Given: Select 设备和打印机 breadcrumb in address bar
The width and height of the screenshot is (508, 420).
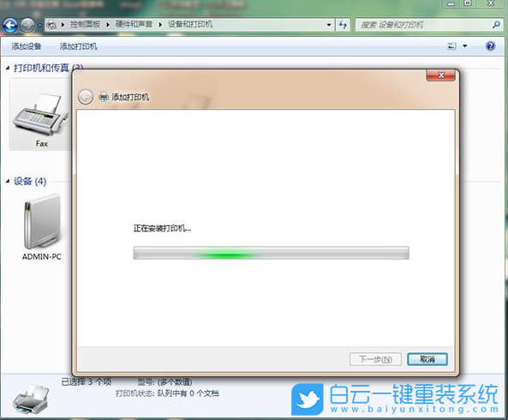Looking at the screenshot, I should pos(190,24).
